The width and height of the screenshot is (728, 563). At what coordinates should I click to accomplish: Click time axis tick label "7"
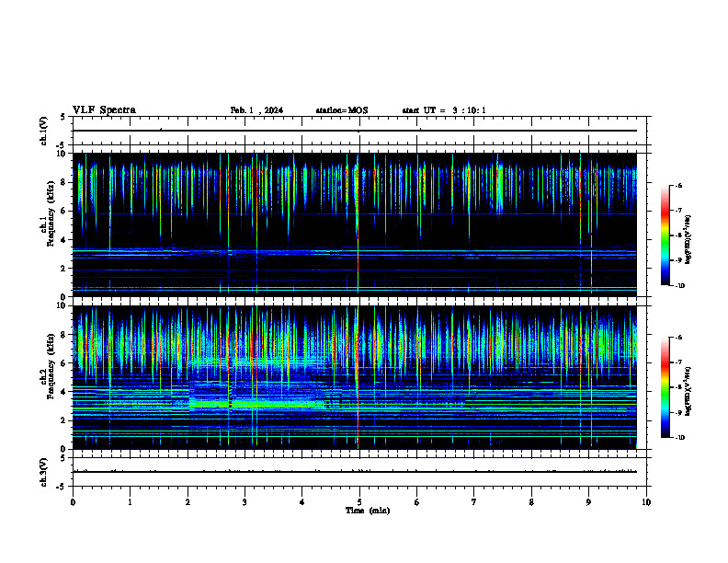pyautogui.click(x=474, y=502)
